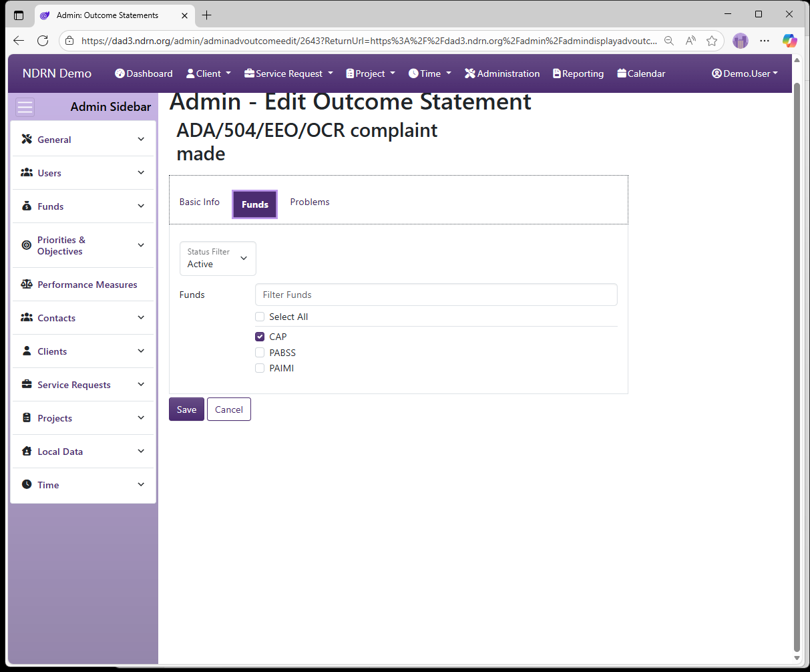
Task: Switch to the Problems tab
Action: tap(310, 202)
